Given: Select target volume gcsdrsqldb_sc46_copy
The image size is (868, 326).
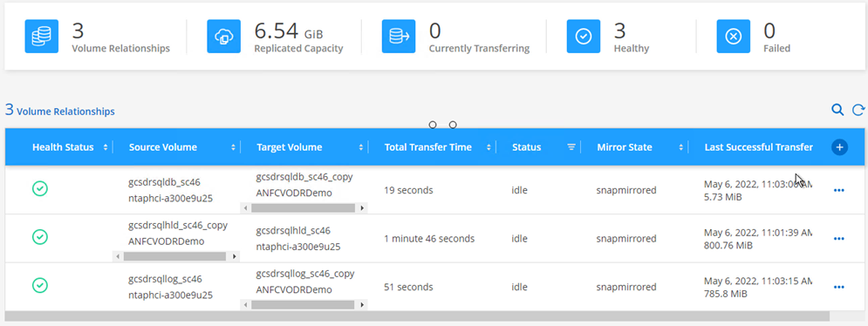Looking at the screenshot, I should pyautogui.click(x=304, y=177).
